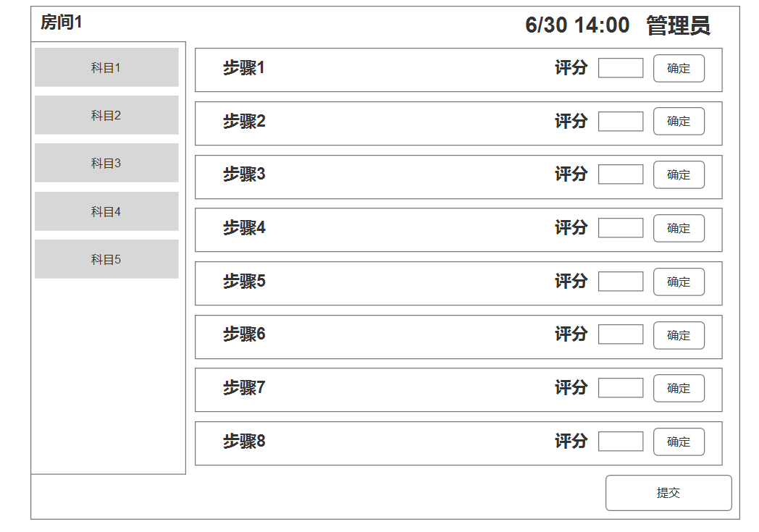Screen dimensions: 759x532
Task: Confirm 步骤5 with its 确定 button
Action: (679, 282)
